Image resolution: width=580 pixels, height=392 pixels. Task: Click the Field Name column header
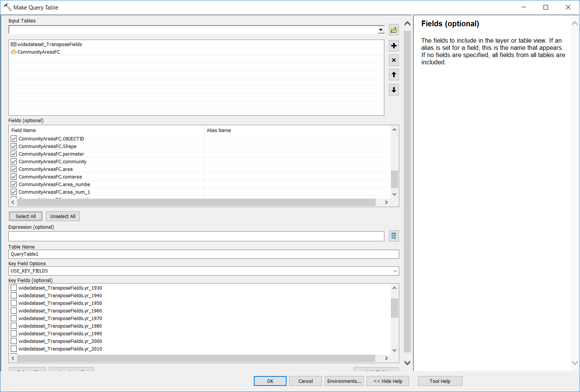(107, 130)
